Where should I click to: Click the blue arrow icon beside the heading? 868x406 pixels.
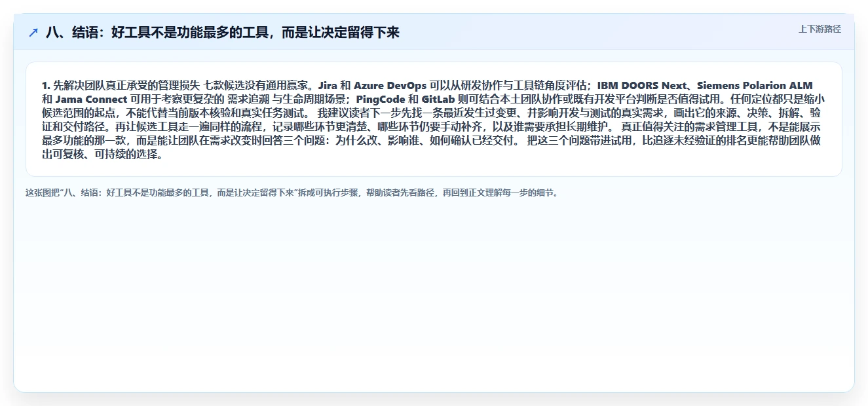(33, 32)
